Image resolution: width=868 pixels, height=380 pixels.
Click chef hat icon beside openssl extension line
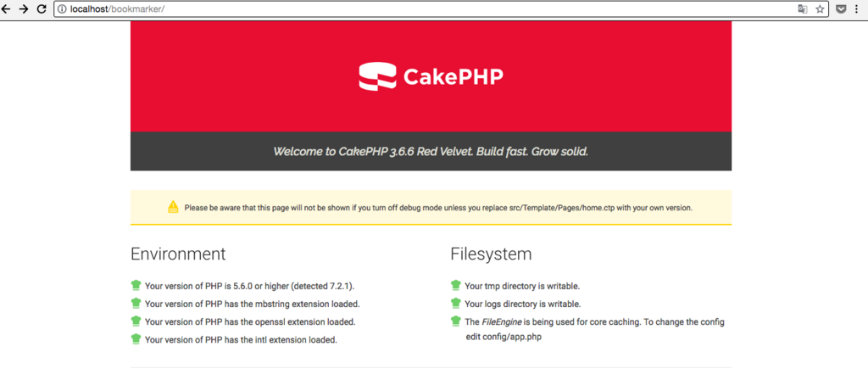(x=136, y=321)
